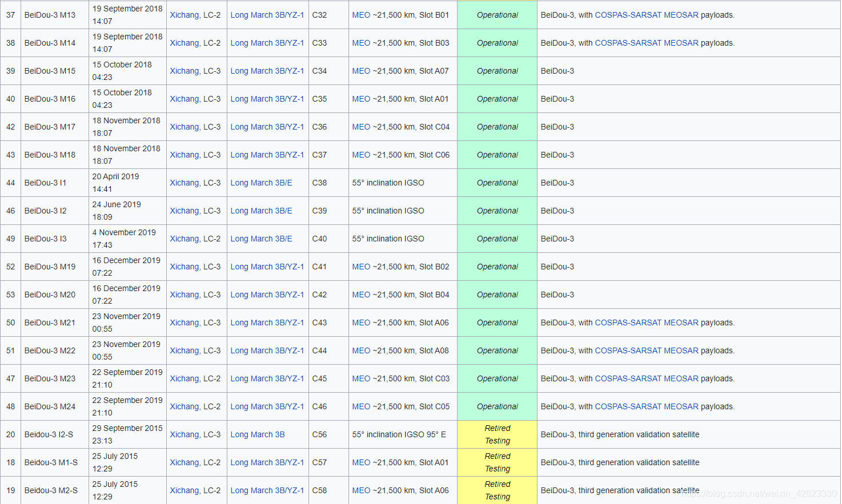Open Long March 3B/YZ-1 link in C35 row
Image resolution: width=842 pixels, height=504 pixels.
coord(267,99)
